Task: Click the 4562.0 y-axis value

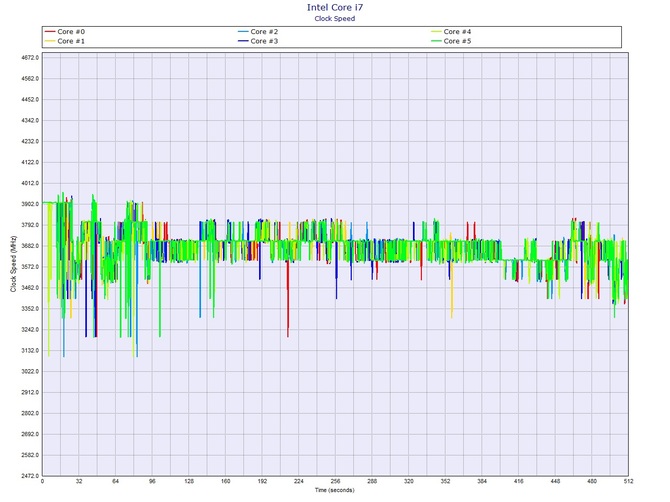Action: (30, 79)
